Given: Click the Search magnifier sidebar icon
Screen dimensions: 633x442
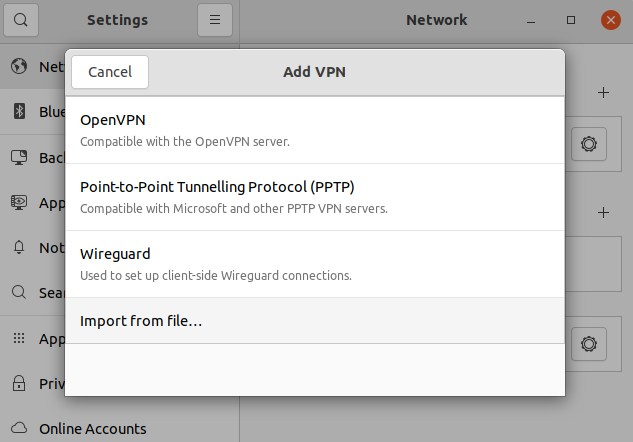Looking at the screenshot, I should click(19, 292).
